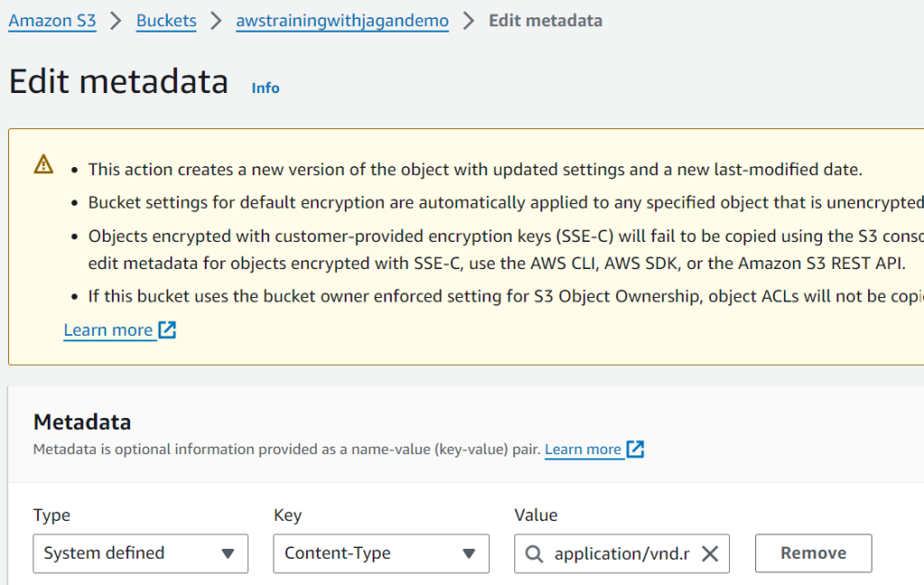Open Learn more under the Metadata heading

[x=583, y=450]
